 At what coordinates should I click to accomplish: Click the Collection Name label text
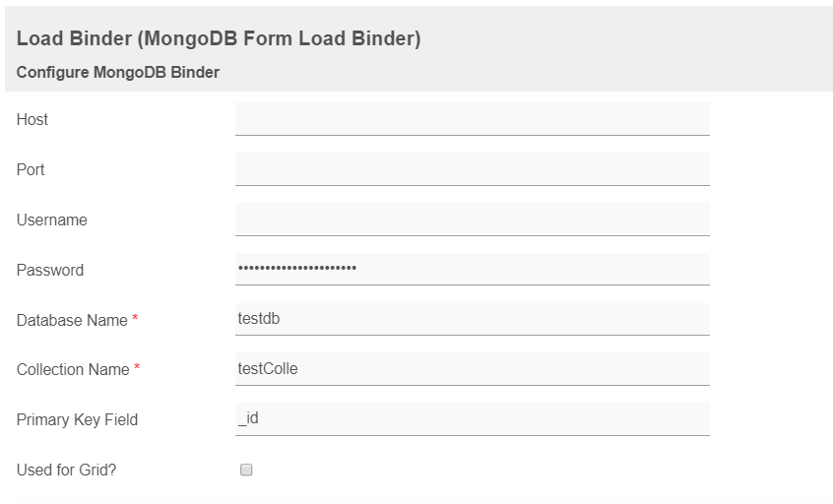(73, 370)
